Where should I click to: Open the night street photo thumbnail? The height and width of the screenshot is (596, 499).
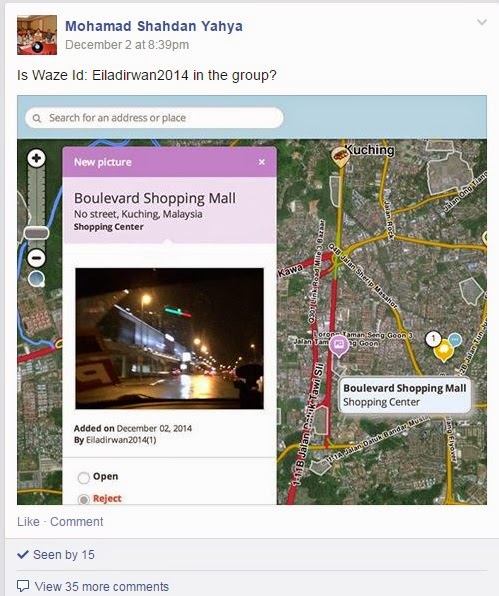170,338
